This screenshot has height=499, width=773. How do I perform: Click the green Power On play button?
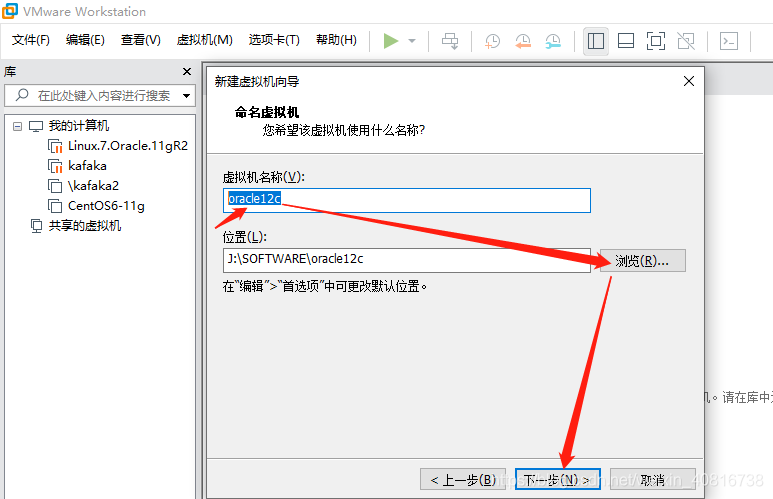click(x=391, y=41)
